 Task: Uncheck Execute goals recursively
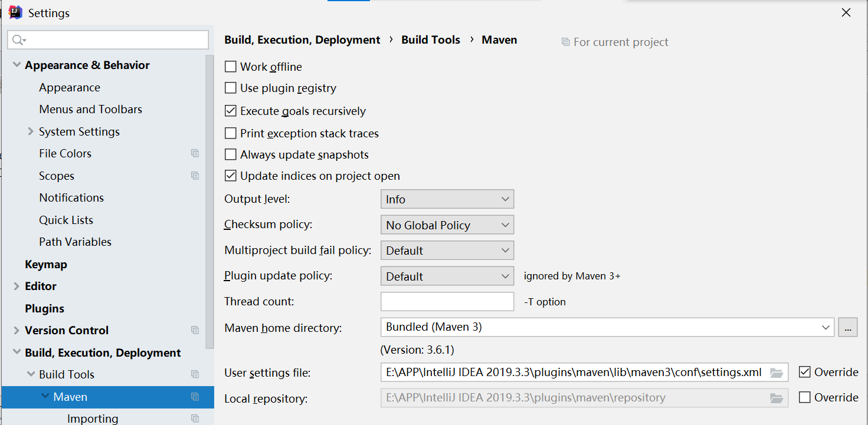pos(231,111)
